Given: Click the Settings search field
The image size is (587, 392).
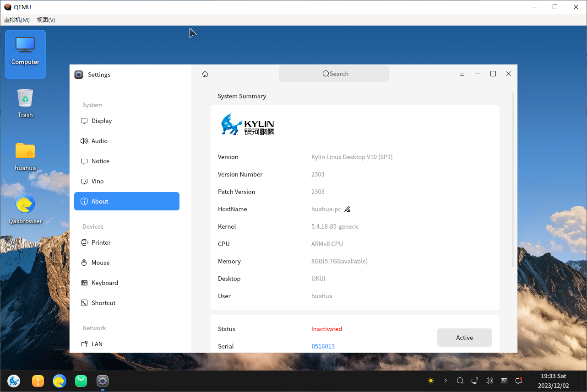Looking at the screenshot, I should 334,74.
